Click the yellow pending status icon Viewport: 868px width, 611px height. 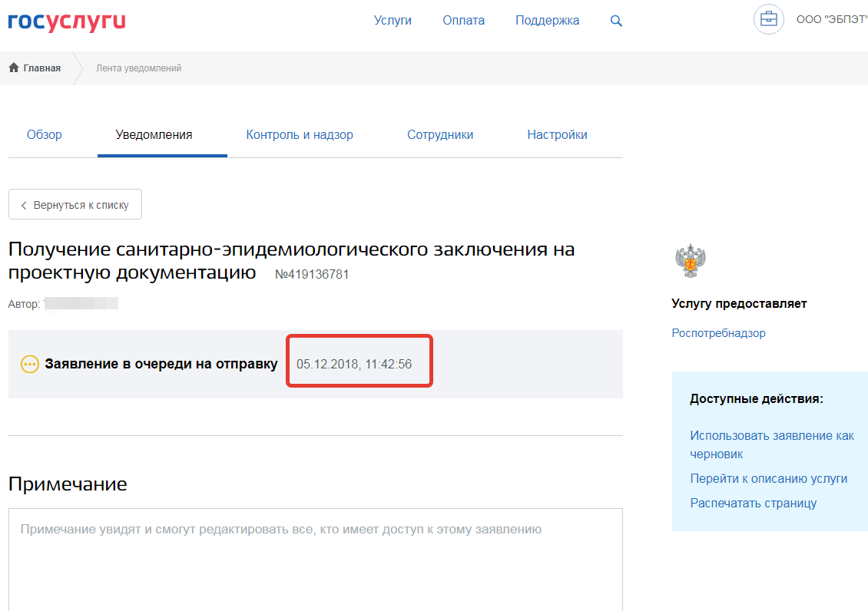[29, 365]
